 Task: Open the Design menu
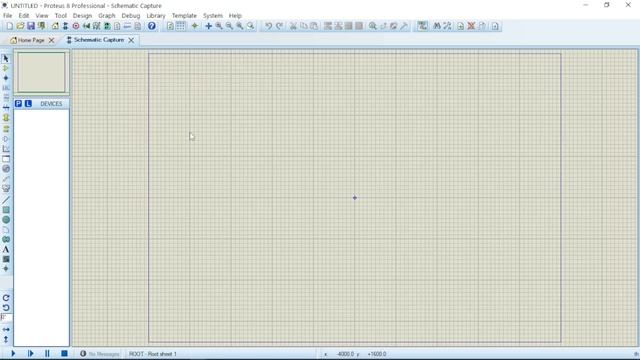[82, 16]
